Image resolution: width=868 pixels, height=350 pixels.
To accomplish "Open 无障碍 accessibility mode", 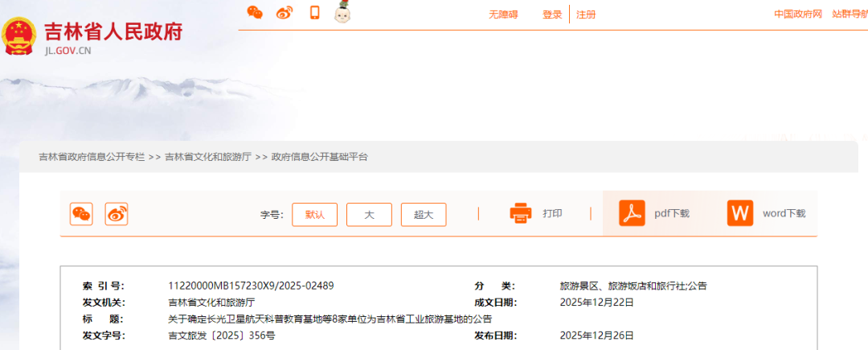I will point(503,15).
